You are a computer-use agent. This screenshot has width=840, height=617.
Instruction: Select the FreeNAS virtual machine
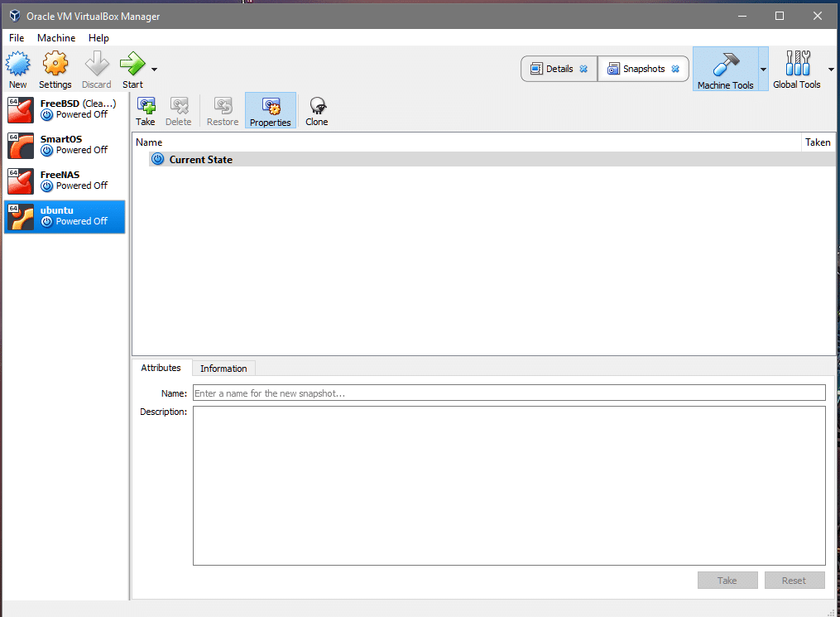click(x=65, y=181)
